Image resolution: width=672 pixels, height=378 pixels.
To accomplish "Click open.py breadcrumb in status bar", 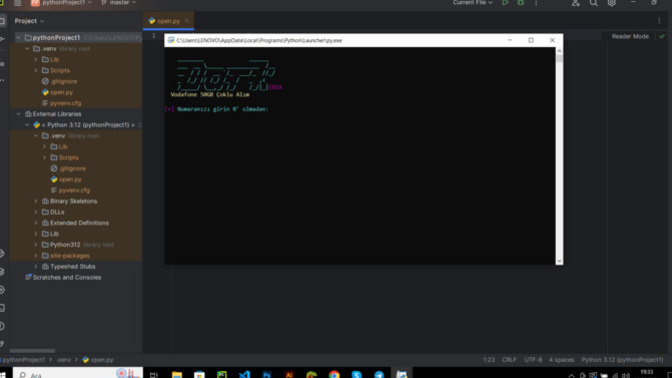I will pos(98,360).
